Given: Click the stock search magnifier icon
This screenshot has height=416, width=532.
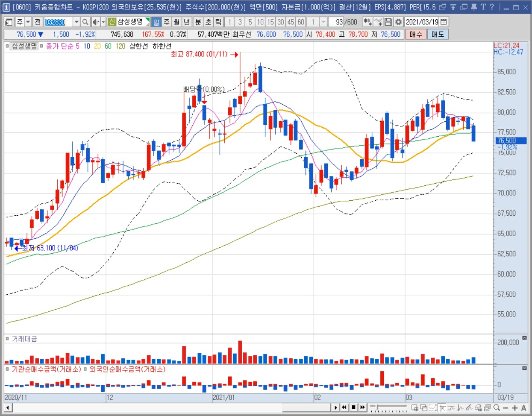Looking at the screenshot, I should (x=85, y=22).
